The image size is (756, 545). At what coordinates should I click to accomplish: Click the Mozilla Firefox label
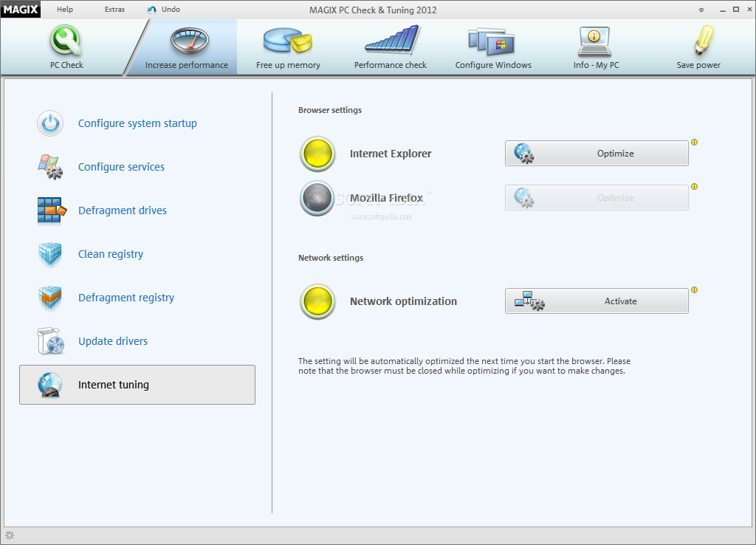(386, 198)
